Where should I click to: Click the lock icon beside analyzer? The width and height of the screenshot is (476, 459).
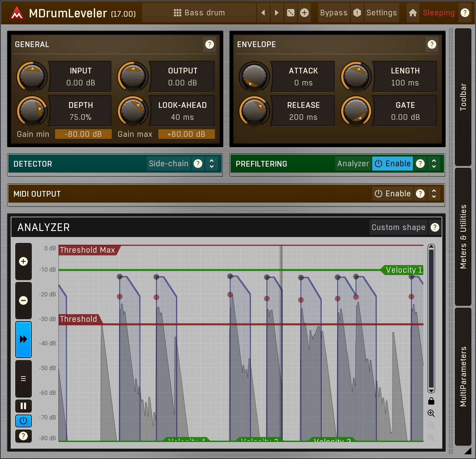pos(431,401)
